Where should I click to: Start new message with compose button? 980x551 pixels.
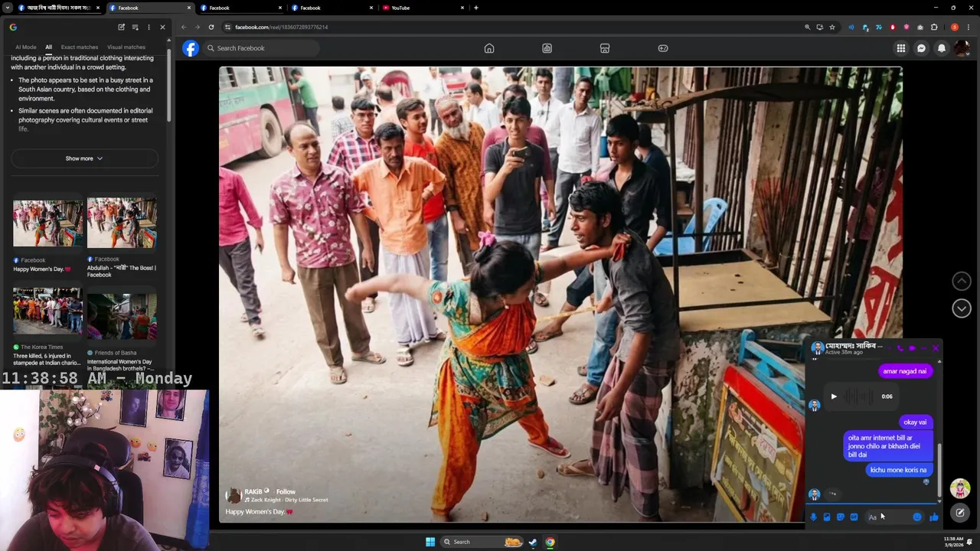coord(960,513)
